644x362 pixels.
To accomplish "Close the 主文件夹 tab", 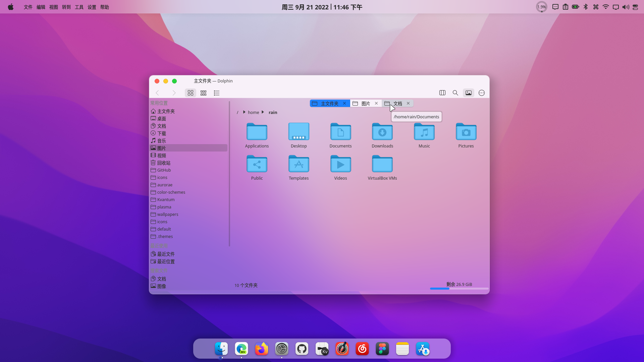I will coord(344,103).
